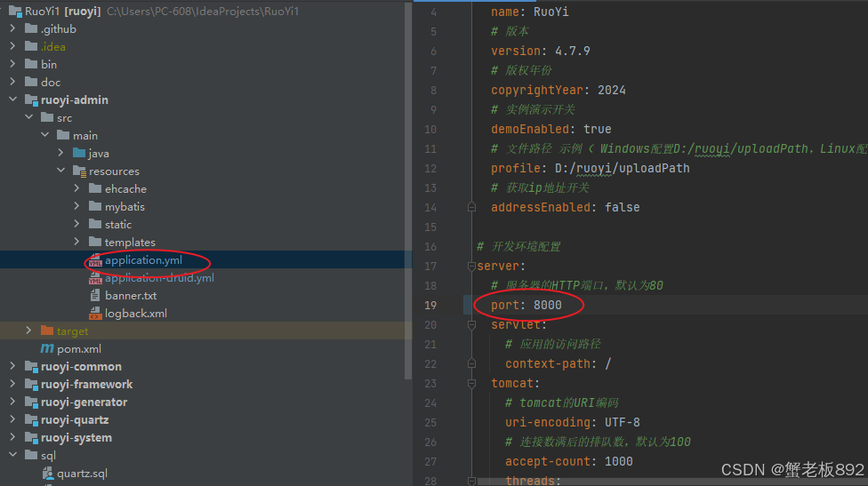
Task: Fold the servlet block at line 20
Action: click(471, 325)
